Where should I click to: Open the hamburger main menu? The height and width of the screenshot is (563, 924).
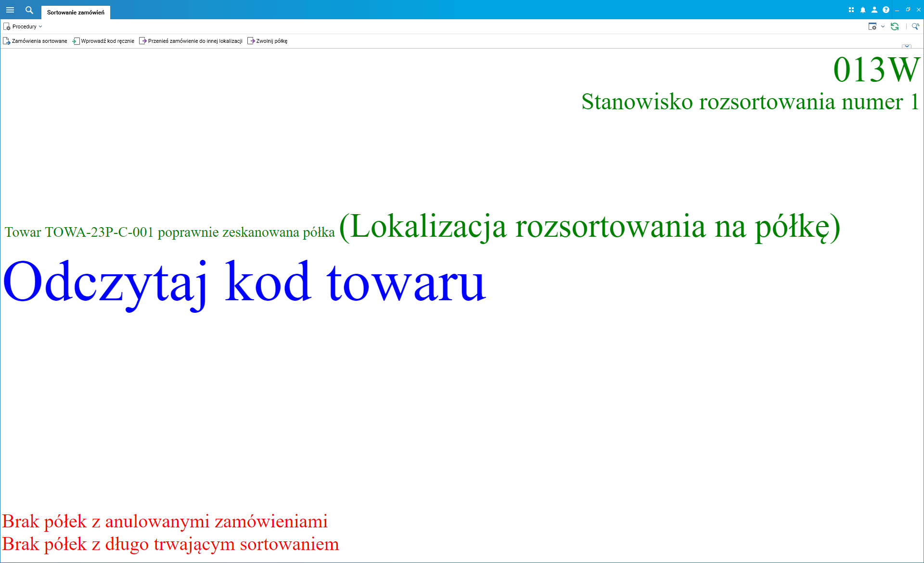10,10
